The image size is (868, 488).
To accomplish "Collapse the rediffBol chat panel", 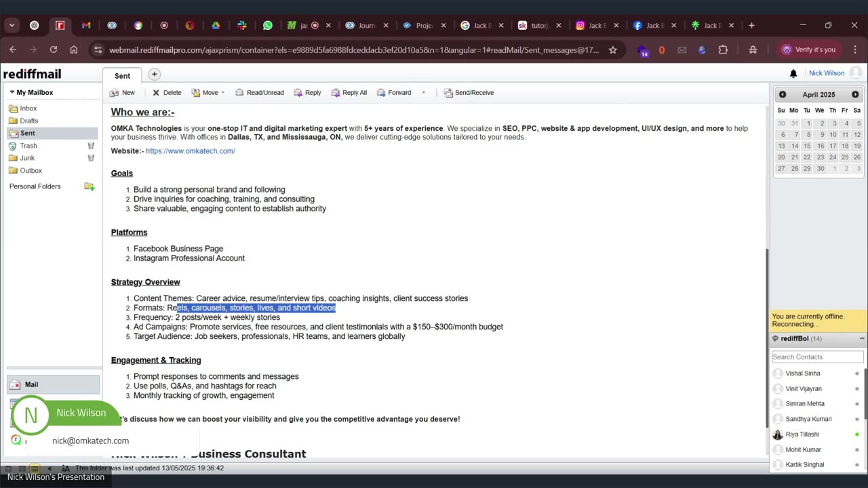I will click(862, 339).
